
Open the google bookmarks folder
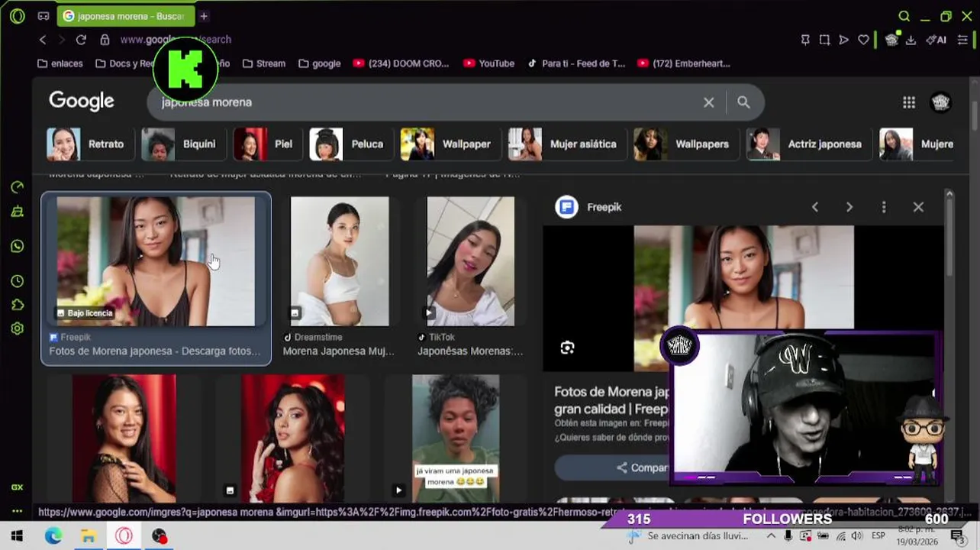point(320,63)
